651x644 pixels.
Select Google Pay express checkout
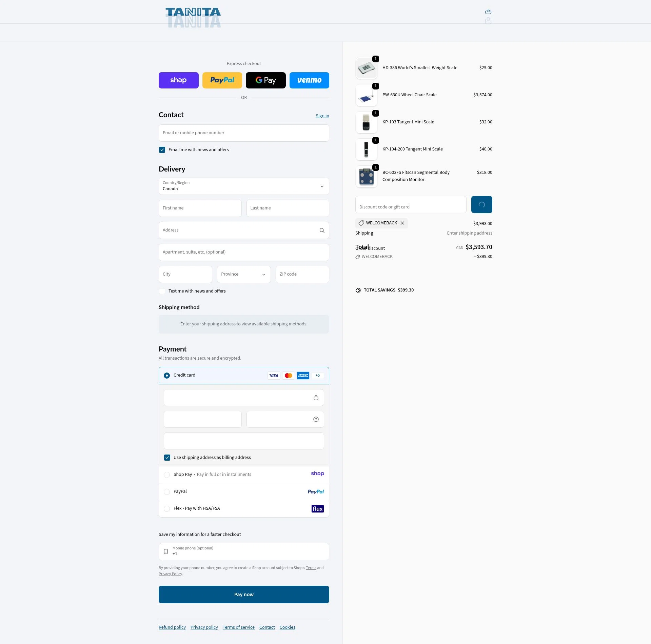(265, 80)
